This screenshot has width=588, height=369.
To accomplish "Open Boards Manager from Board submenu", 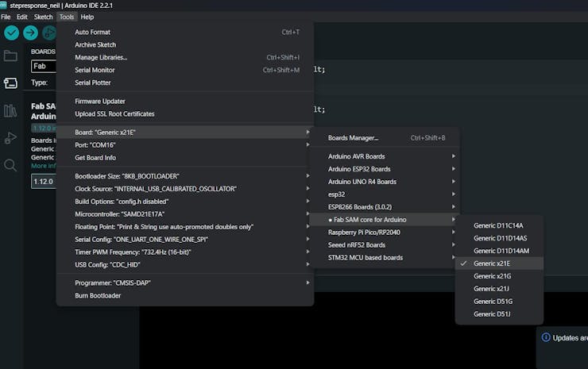I will [x=385, y=138].
